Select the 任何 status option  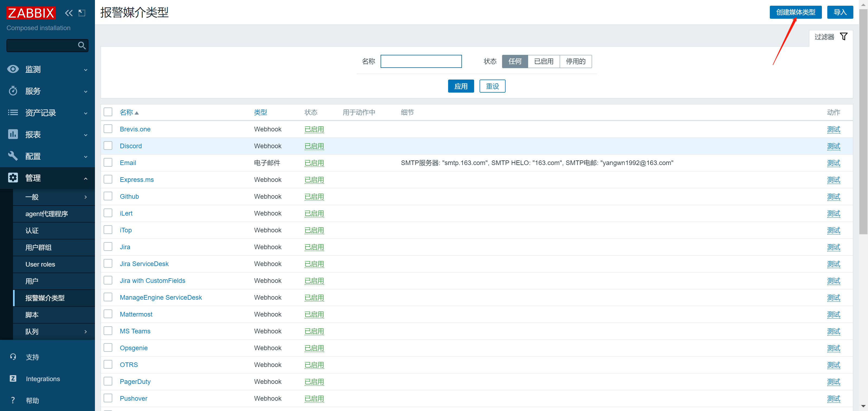pos(515,61)
